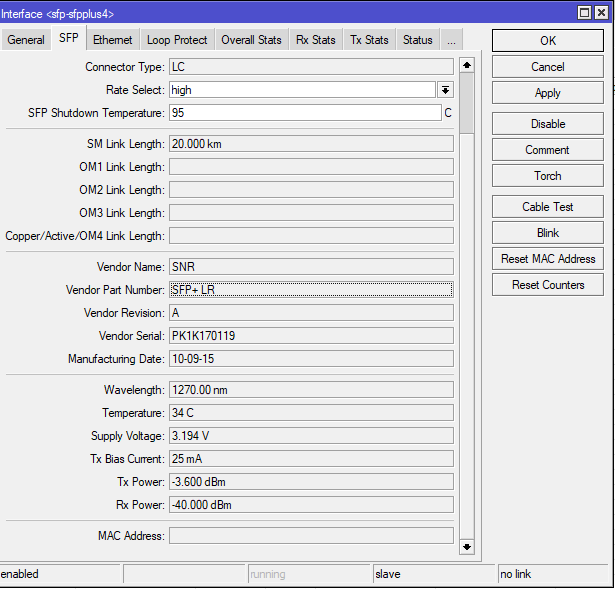Click the SFP Shutdown Temperature field
615x589 pixels.
pyautogui.click(x=303, y=113)
